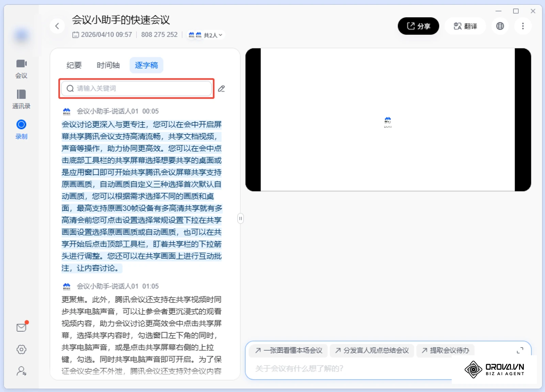This screenshot has height=392, width=545.
Task: Click the transcript paragraph beginning 更聚焦。此外
Action: tap(142, 335)
